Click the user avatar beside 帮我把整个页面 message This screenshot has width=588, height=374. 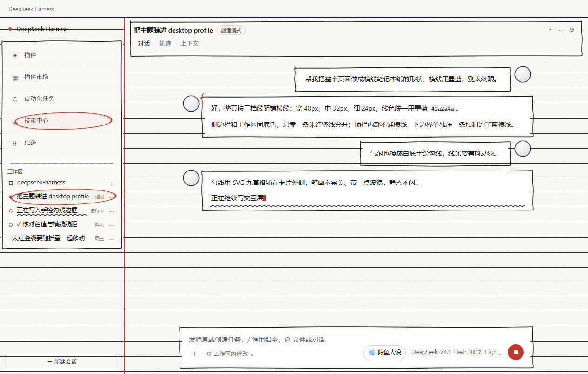(x=523, y=74)
